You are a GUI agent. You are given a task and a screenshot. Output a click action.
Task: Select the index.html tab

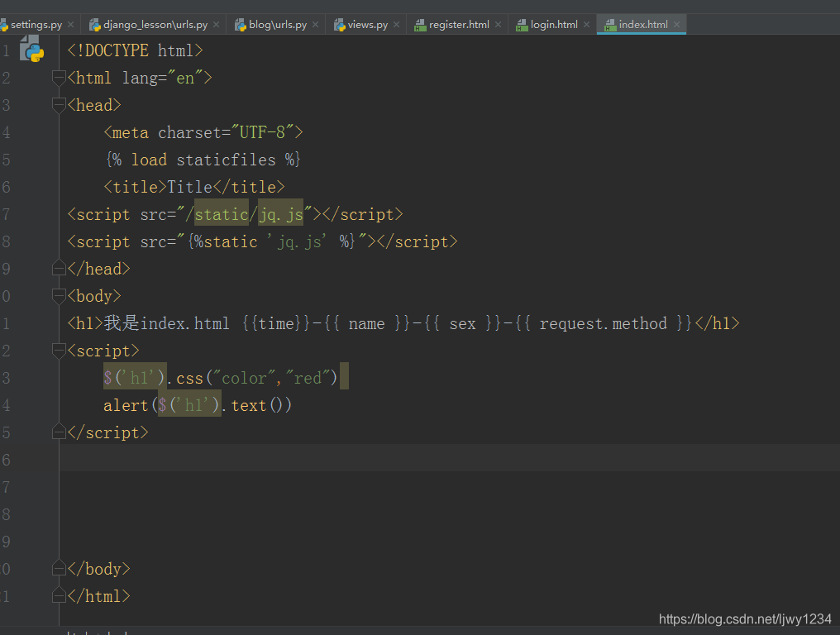tap(643, 25)
